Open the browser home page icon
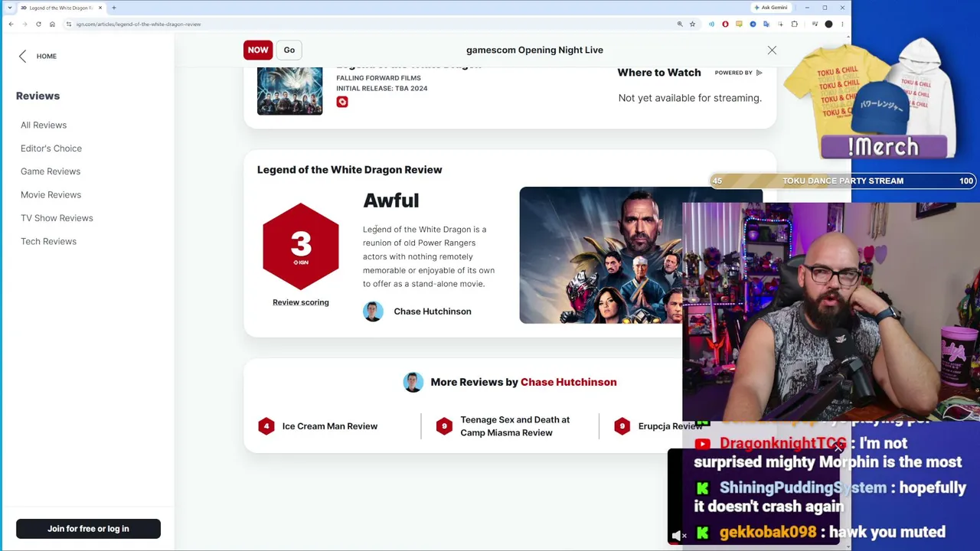The width and height of the screenshot is (980, 551). [x=52, y=24]
